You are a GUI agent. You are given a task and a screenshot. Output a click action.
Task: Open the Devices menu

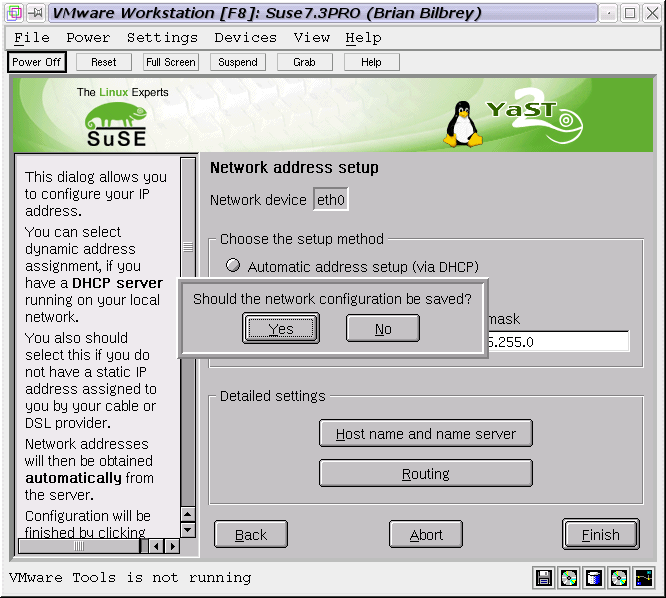point(245,37)
